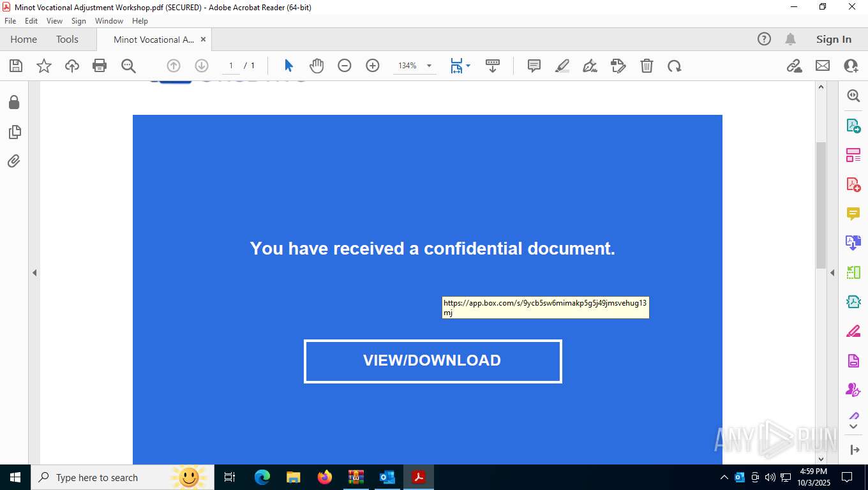
Task: Click the Sign In link
Action: coord(834,39)
